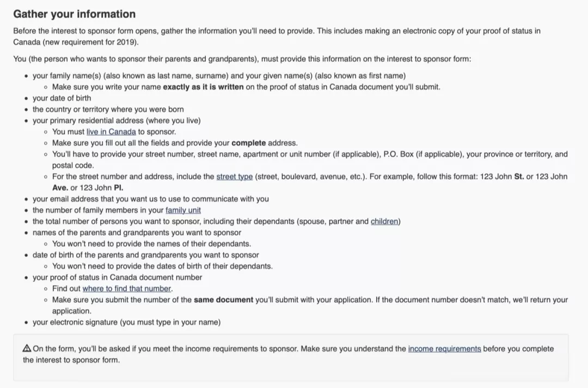Click the bold "same document" text

tap(223, 300)
